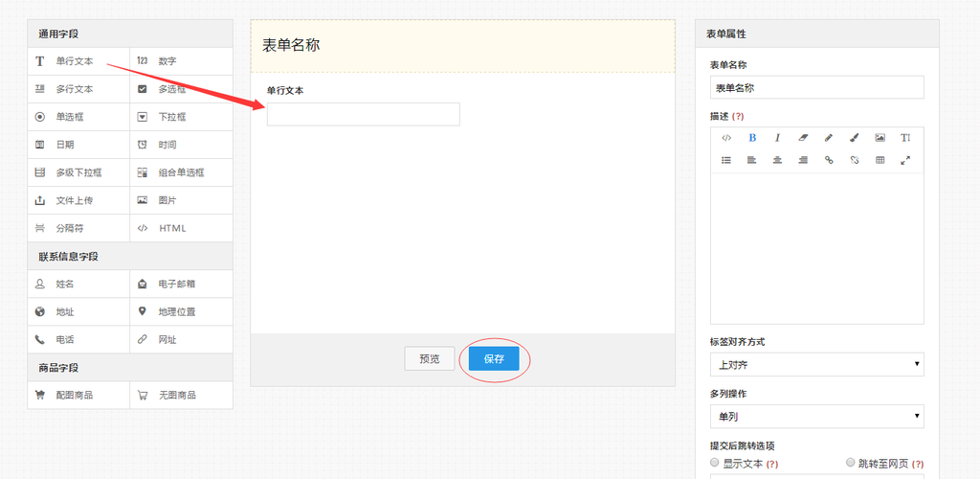
Task: Select the 表单名称 form title header on canvas
Action: tap(462, 46)
